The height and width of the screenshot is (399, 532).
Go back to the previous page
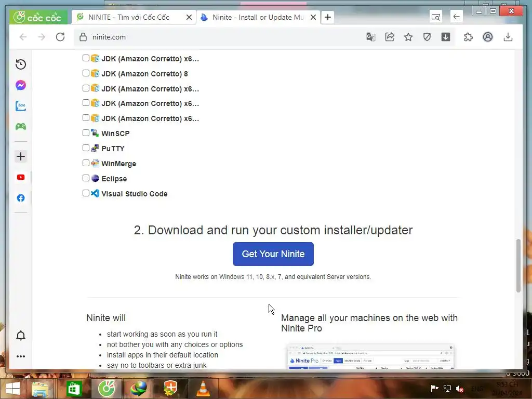tap(23, 37)
